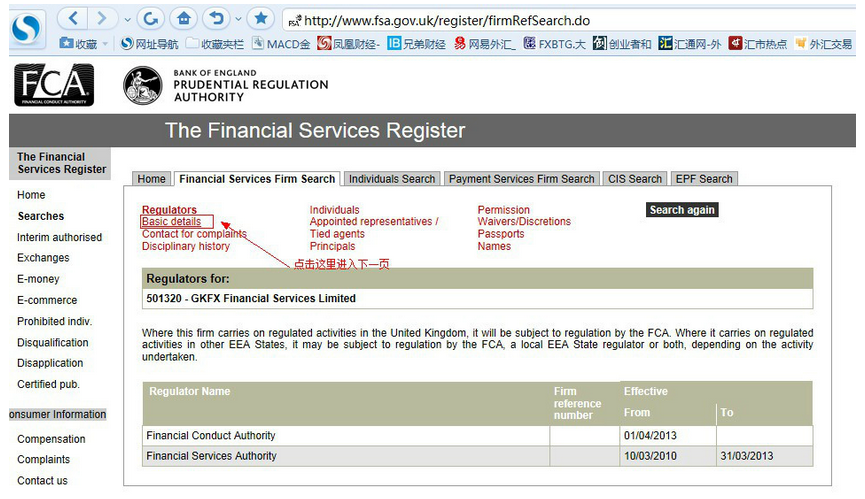Click the Permission link
This screenshot has width=865, height=499.
pyautogui.click(x=503, y=210)
